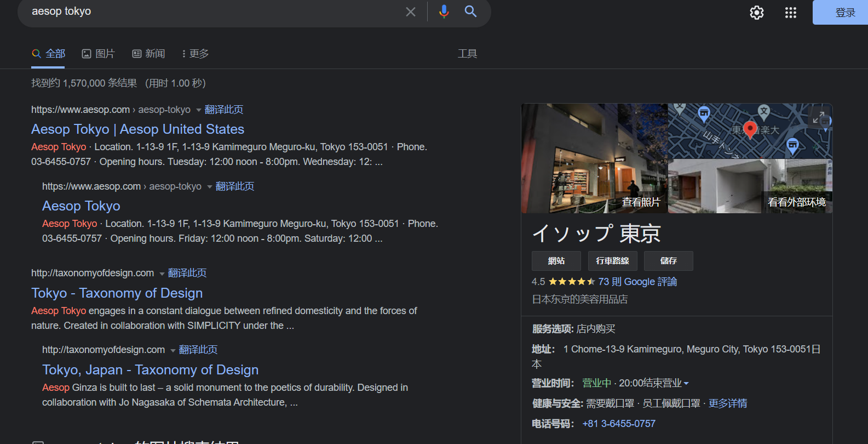Focus the search field containing 'aesop tokyo'
Screen dimensions: 868x444
[x=214, y=12]
